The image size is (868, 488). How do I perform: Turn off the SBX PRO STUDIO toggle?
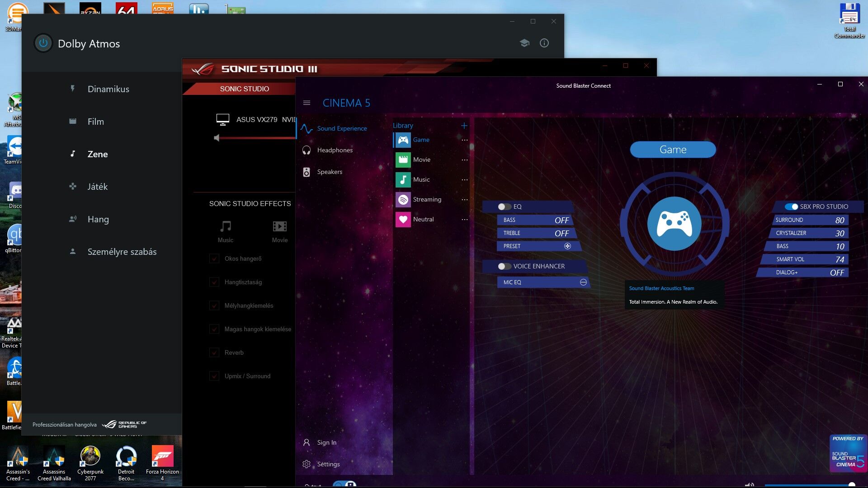tap(792, 206)
